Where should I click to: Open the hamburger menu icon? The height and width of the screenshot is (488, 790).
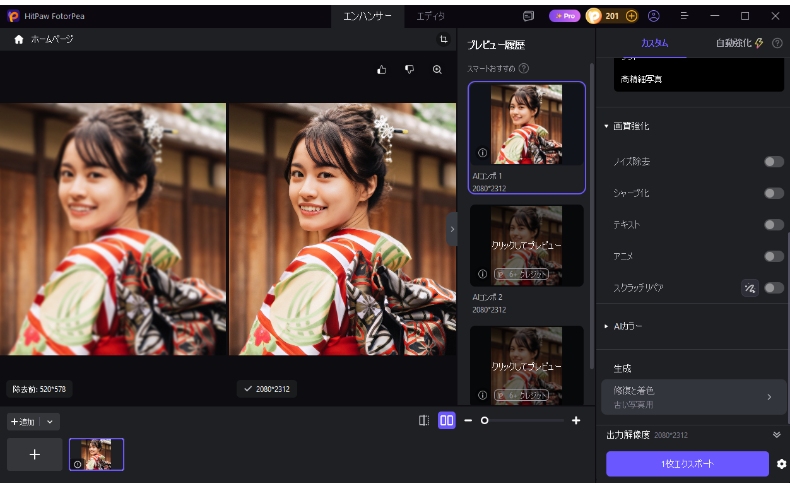(x=684, y=16)
